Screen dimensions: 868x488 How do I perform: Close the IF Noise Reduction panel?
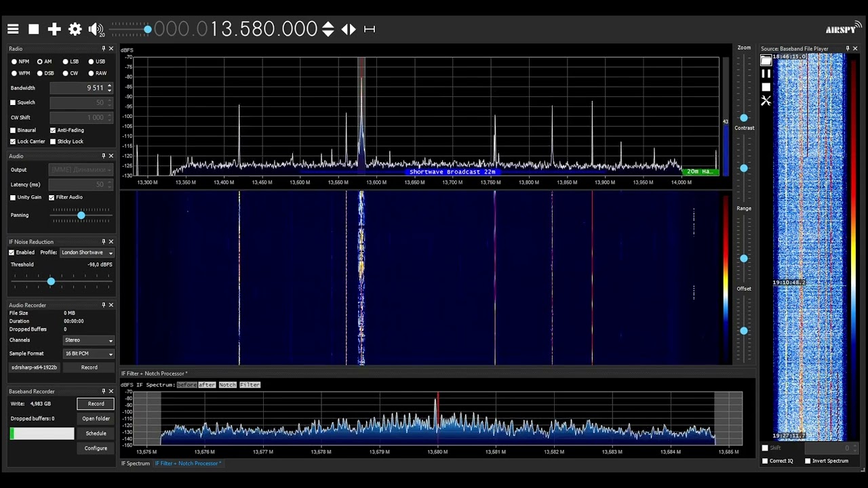click(x=111, y=241)
